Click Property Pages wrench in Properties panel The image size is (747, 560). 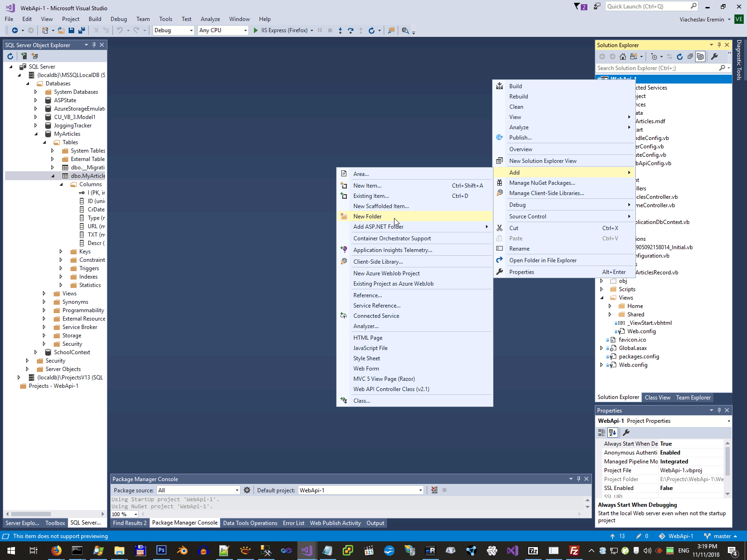coord(627,433)
